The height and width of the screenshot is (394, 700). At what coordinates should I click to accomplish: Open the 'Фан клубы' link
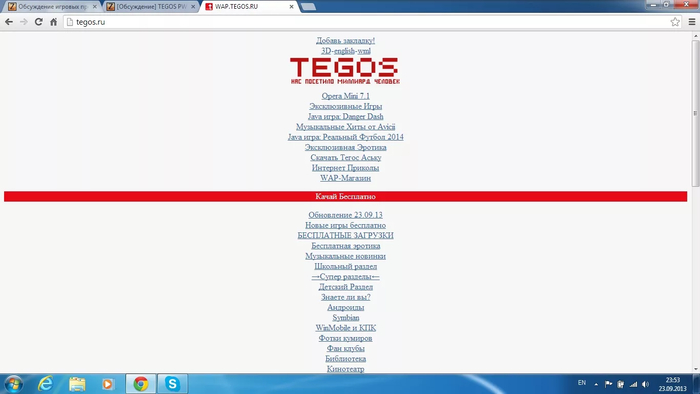click(x=346, y=348)
